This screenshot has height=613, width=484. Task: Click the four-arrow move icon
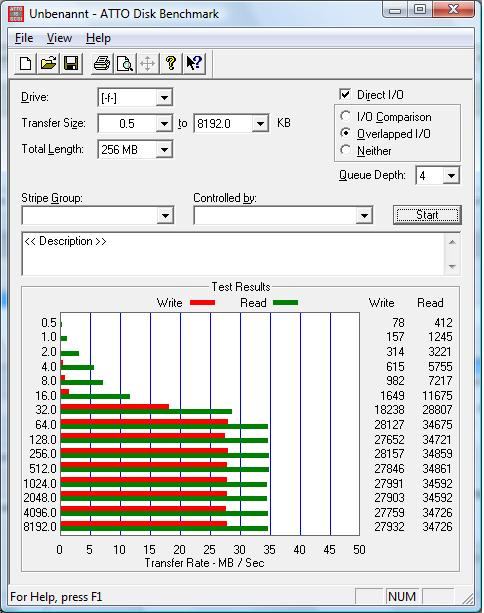pyautogui.click(x=148, y=63)
